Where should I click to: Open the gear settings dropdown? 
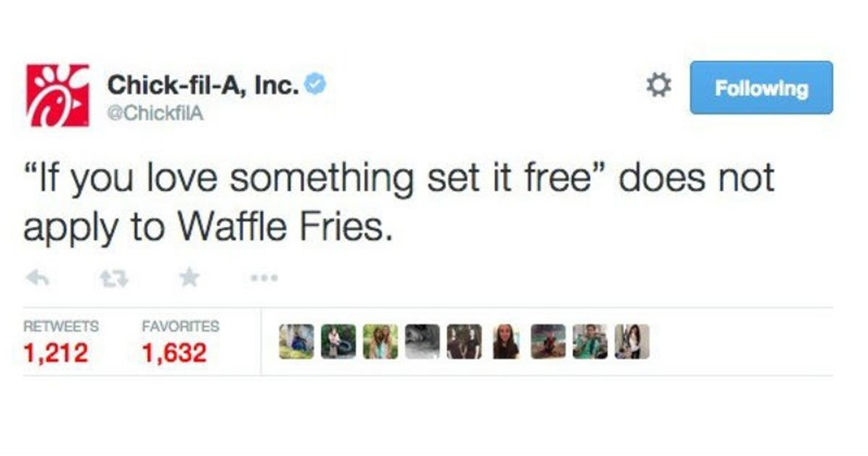pyautogui.click(x=658, y=87)
